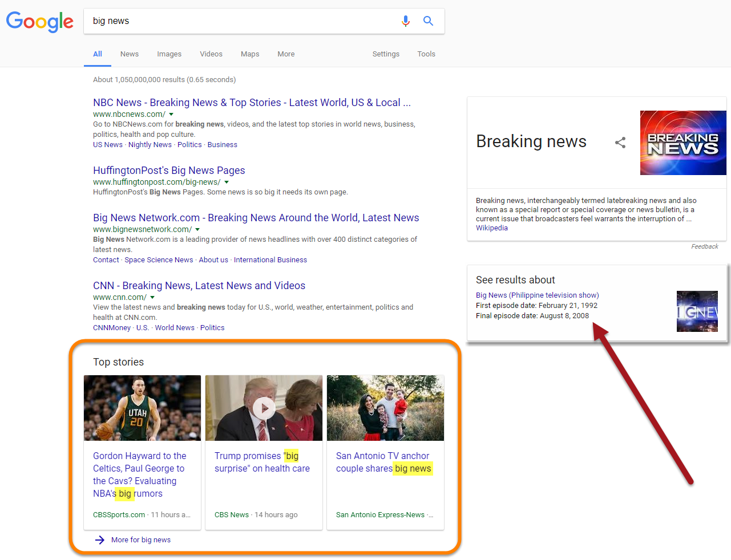Click the blue search magnifier icon
Viewport: 731px width, 560px height.
click(x=428, y=21)
